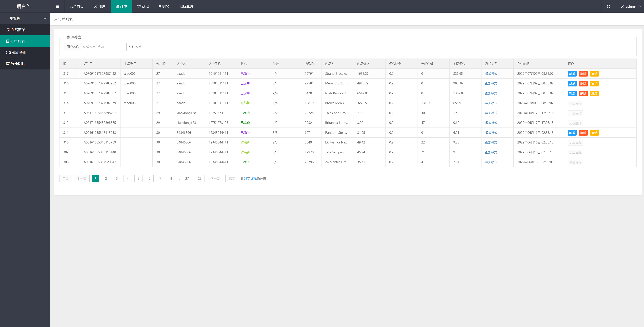
Task: Switch to the 用户 top menu
Action: (99, 7)
